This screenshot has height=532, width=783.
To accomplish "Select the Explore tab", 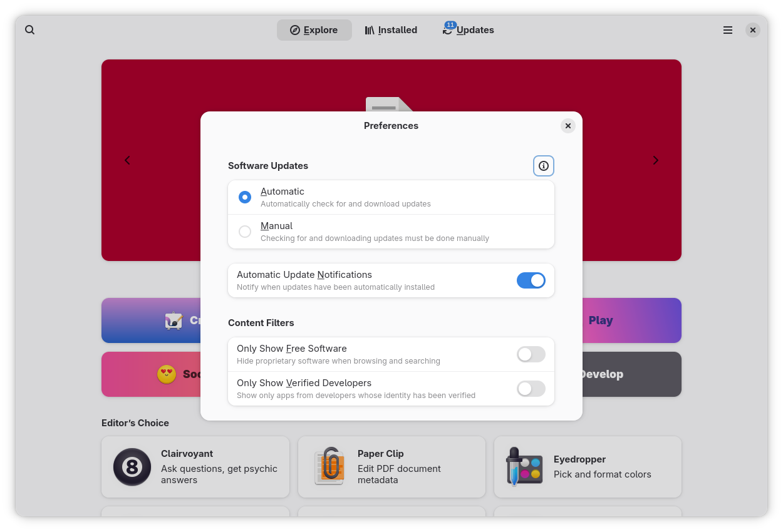I will (314, 30).
